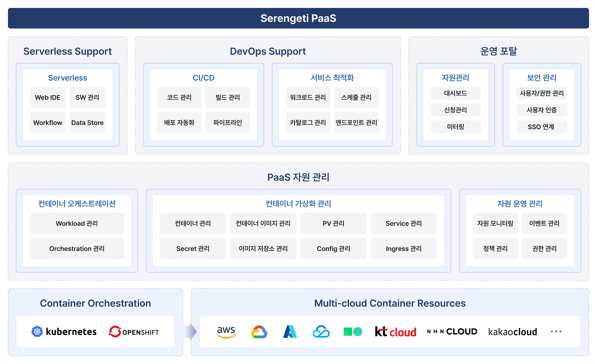The height and width of the screenshot is (364, 597).
Task: Click the Ingress 관리 box
Action: pyautogui.click(x=404, y=249)
